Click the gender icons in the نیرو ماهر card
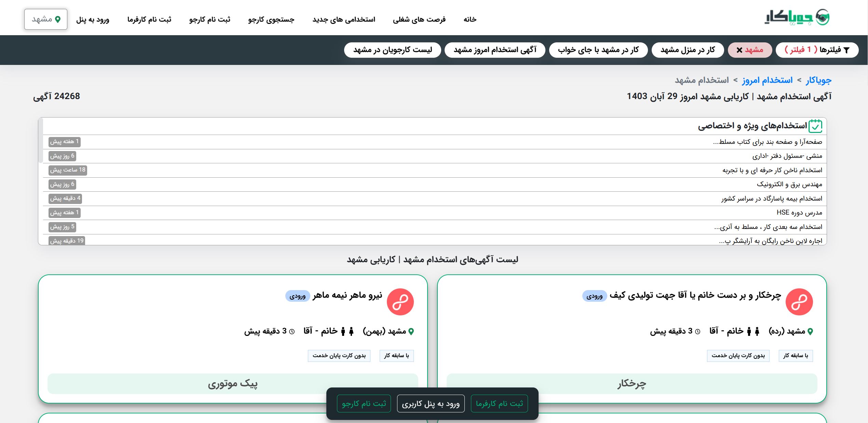 tap(347, 331)
